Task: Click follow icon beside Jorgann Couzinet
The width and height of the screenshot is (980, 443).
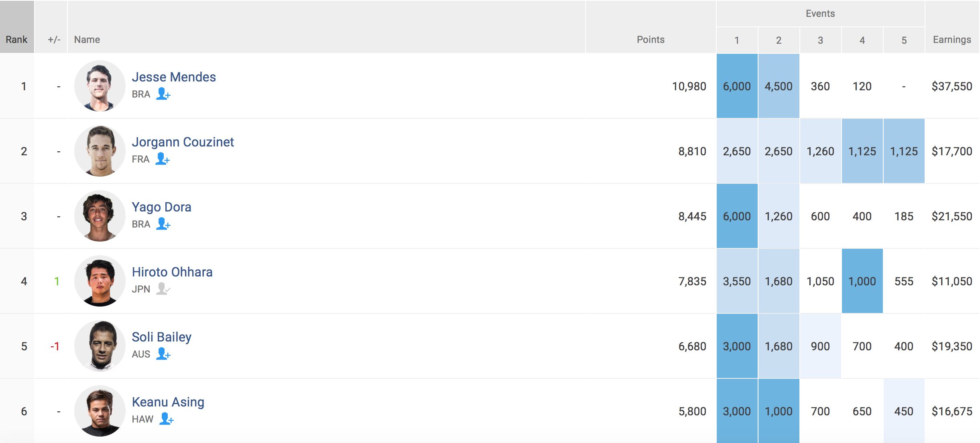Action: click(163, 159)
